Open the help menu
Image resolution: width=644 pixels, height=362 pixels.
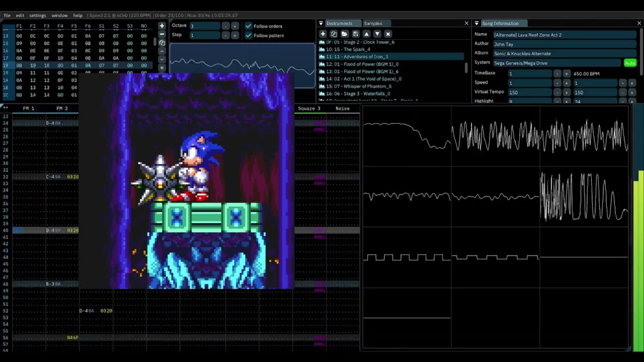point(77,16)
